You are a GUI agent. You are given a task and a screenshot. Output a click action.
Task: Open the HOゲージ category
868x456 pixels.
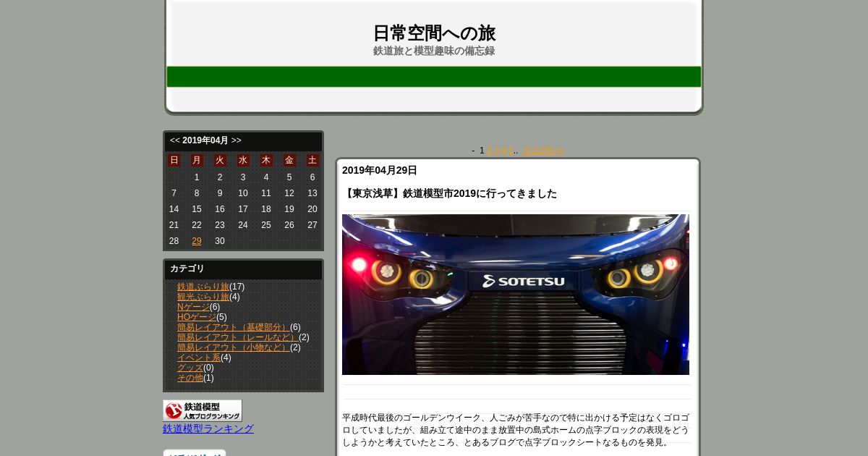click(x=197, y=317)
